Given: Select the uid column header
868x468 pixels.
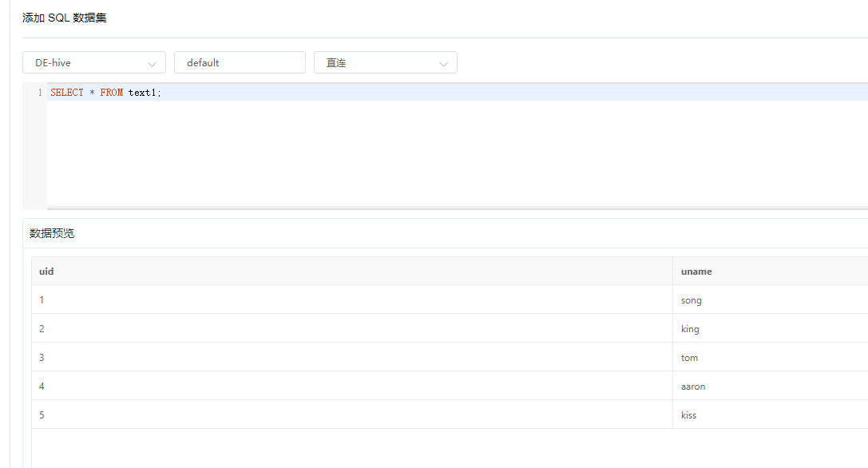Looking at the screenshot, I should tap(46, 271).
